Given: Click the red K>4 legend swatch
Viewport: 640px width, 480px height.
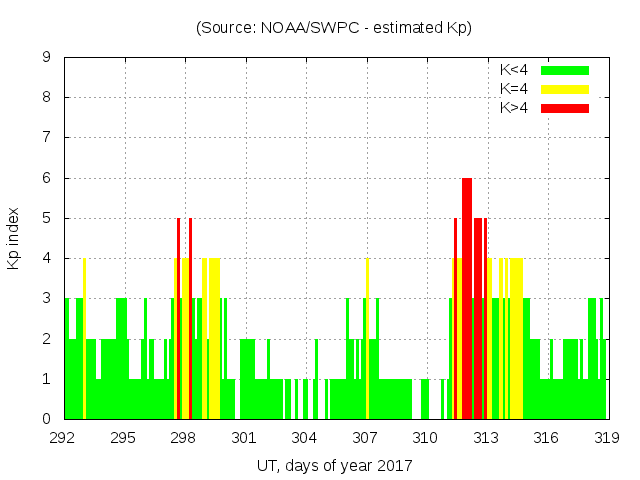Looking at the screenshot, I should pos(565,107).
